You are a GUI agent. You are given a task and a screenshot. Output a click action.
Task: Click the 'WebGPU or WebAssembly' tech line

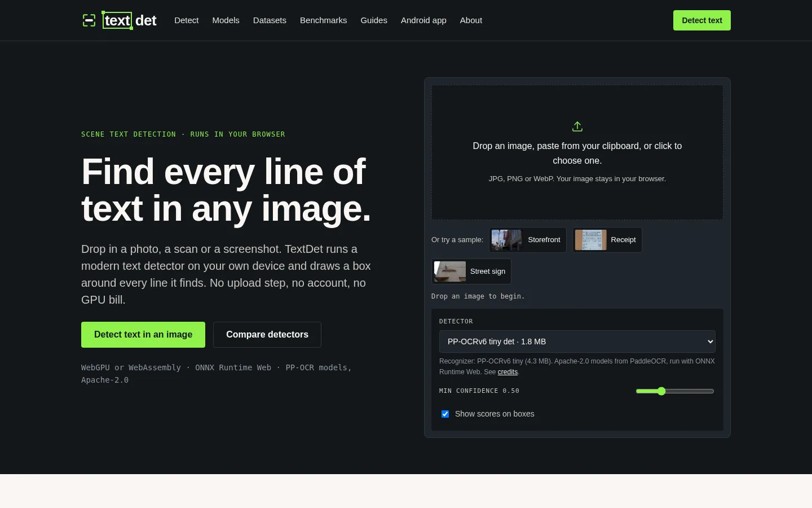point(217,374)
